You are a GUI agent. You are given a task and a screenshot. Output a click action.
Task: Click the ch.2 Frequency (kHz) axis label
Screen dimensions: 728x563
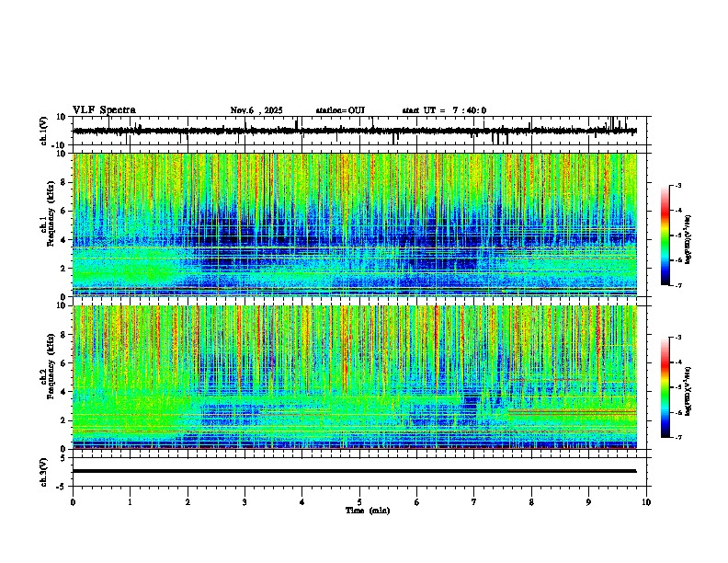tap(48, 366)
